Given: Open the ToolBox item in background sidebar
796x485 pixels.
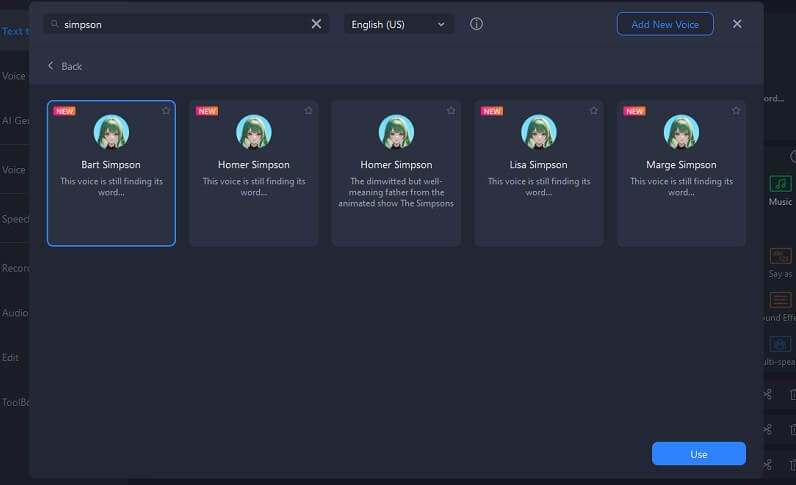Looking at the screenshot, I should coord(15,402).
